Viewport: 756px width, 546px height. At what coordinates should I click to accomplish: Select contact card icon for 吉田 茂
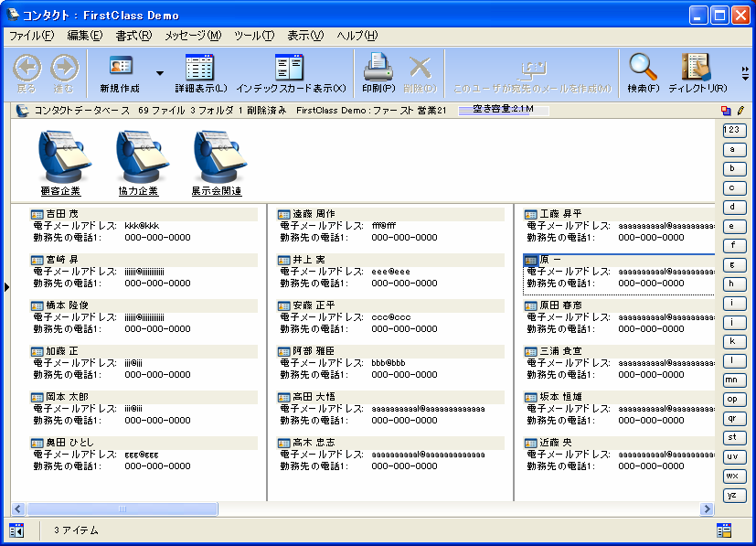click(x=37, y=214)
